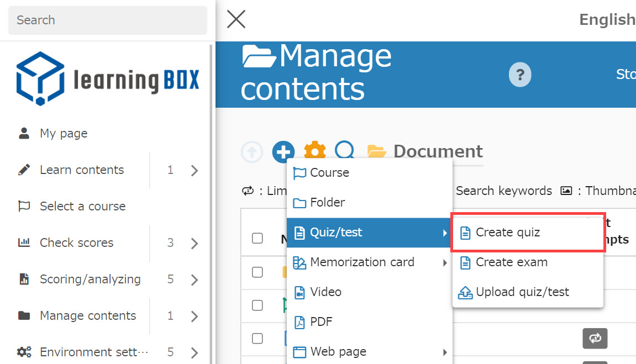This screenshot has width=636, height=364.
Task: Click the learningBOX logo
Action: coord(108,79)
